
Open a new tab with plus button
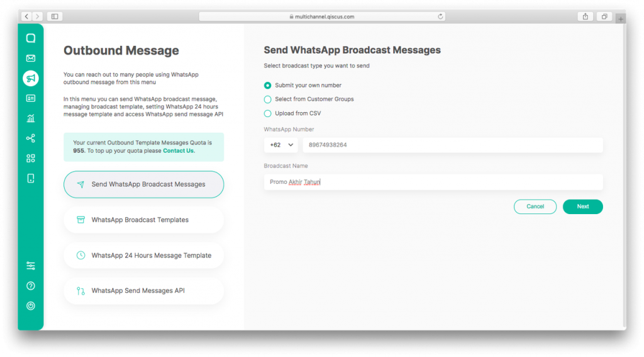point(621,19)
